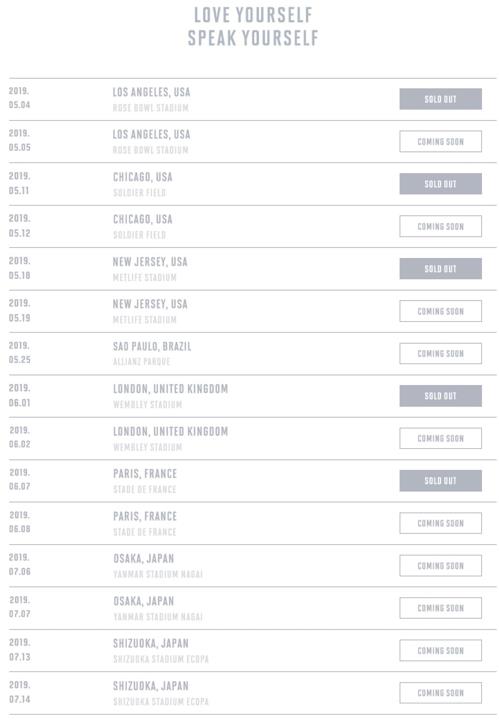The image size is (499, 724).
Task: Open COMING SOON for Paris 06.08
Action: 440,523
